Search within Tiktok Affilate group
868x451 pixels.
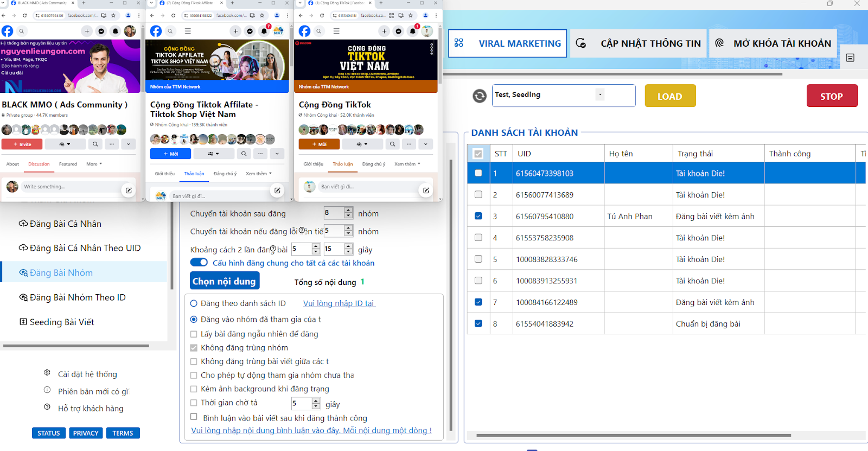coord(244,154)
